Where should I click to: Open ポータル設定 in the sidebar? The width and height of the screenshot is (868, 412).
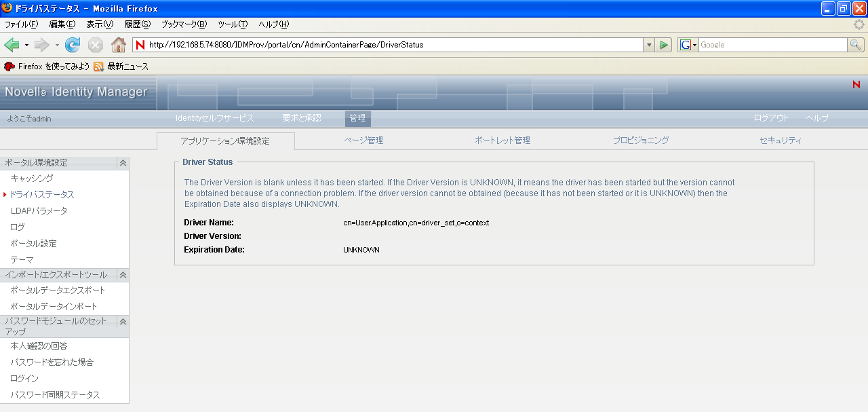pos(33,243)
